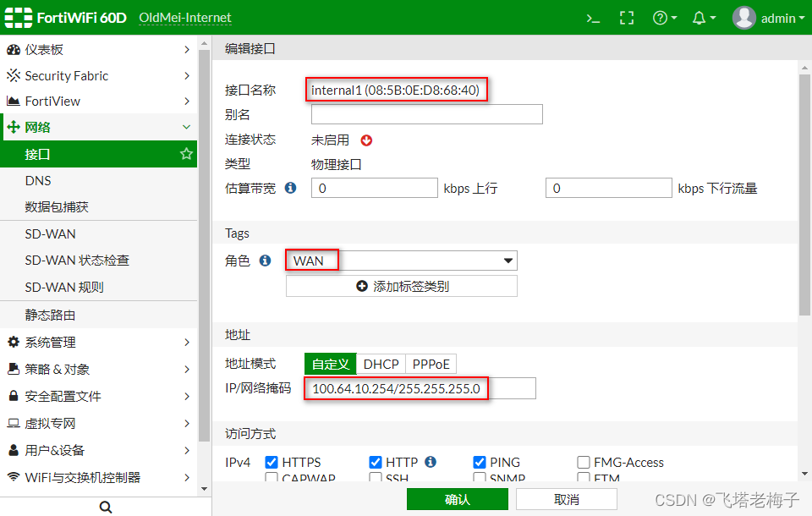Expand the 系统管理 chevron
This screenshot has width=812, height=516.
click(187, 342)
